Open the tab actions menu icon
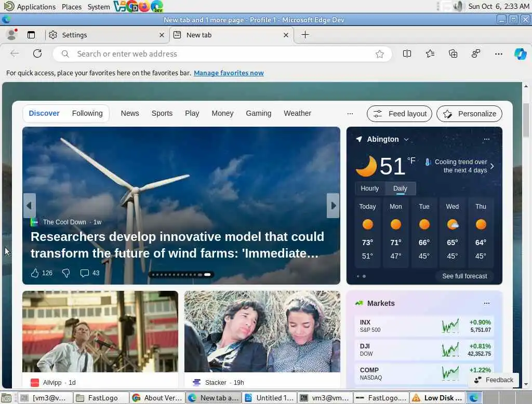The image size is (532, 404). pos(31,35)
